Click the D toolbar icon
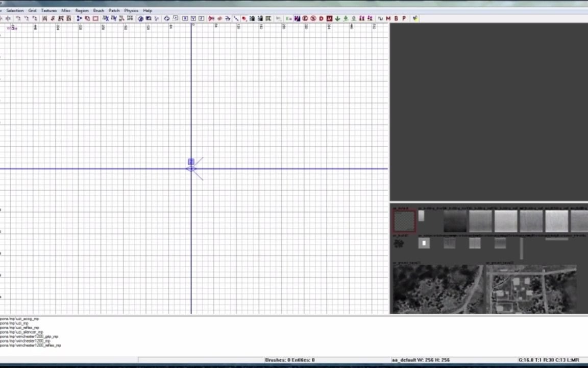 [x=321, y=18]
